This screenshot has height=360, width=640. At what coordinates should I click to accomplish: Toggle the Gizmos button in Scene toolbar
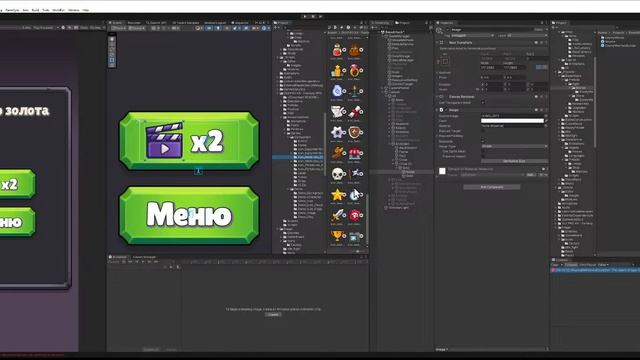click(x=264, y=29)
